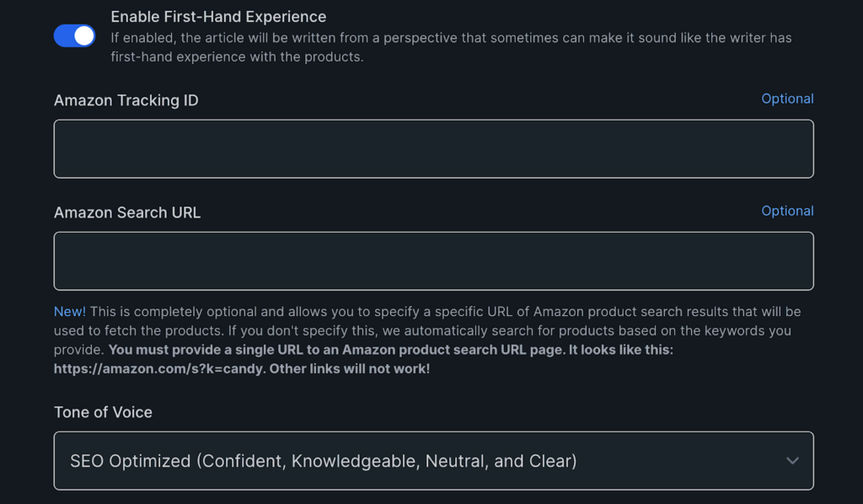Click "Optional" beside Amazon Tracking ID
The height and width of the screenshot is (504, 863).
click(x=787, y=99)
